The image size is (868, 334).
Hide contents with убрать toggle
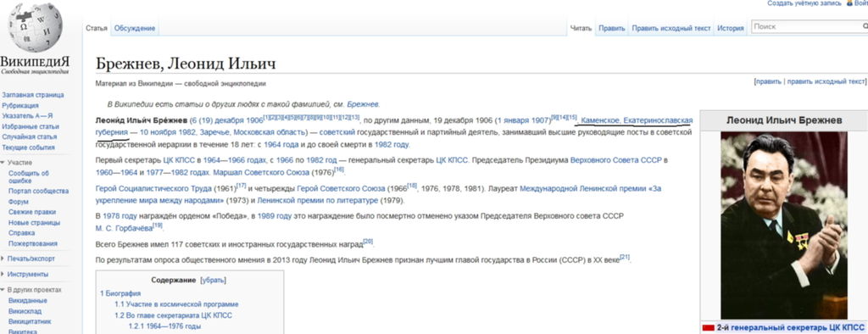click(x=213, y=281)
